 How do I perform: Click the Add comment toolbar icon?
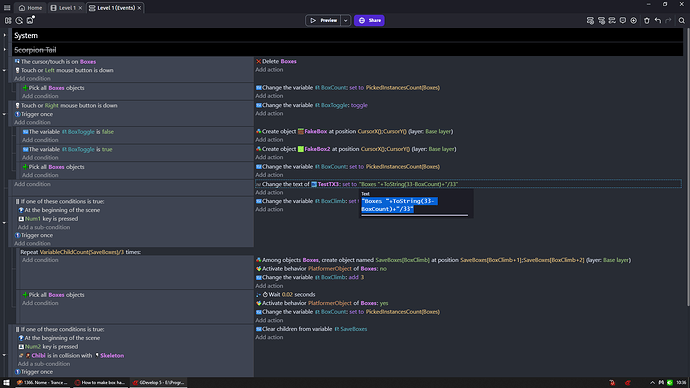pos(623,20)
